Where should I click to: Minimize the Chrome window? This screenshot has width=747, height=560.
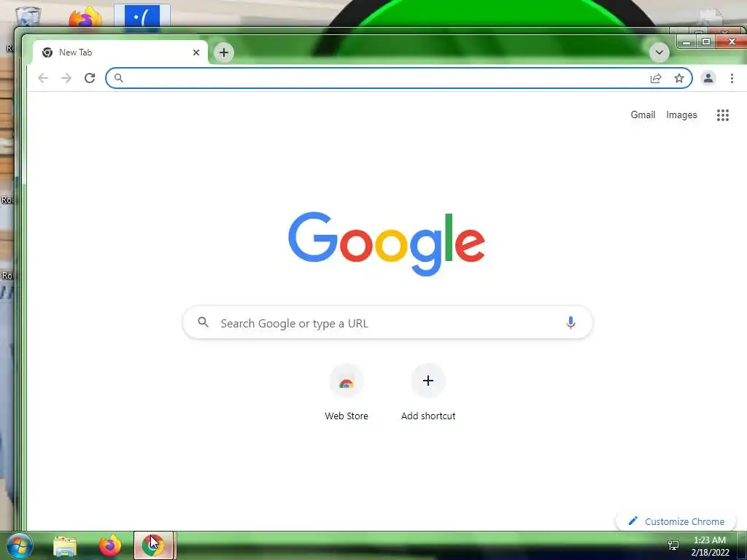tap(686, 42)
